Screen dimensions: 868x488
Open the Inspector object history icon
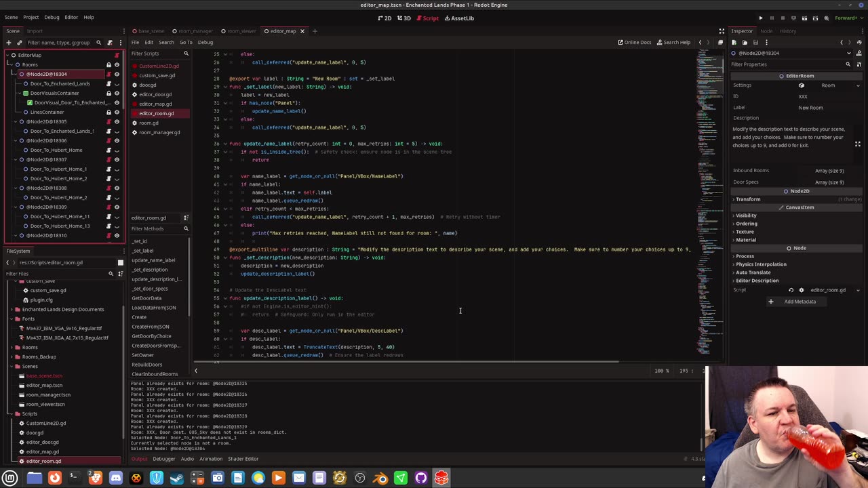tap(860, 42)
